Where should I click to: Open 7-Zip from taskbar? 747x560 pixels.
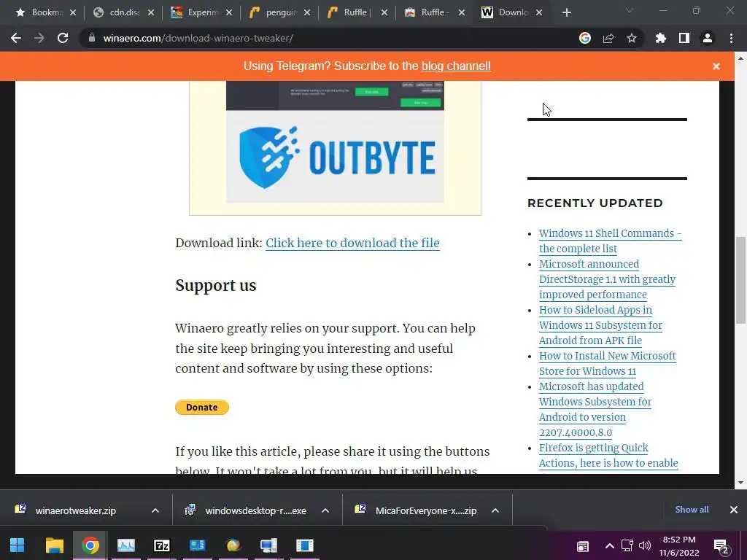click(162, 545)
